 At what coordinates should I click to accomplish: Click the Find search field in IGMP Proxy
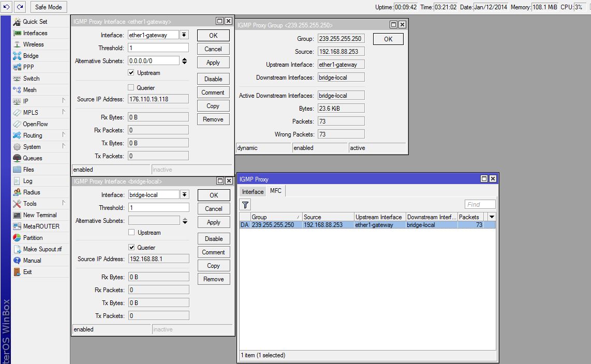click(x=480, y=204)
